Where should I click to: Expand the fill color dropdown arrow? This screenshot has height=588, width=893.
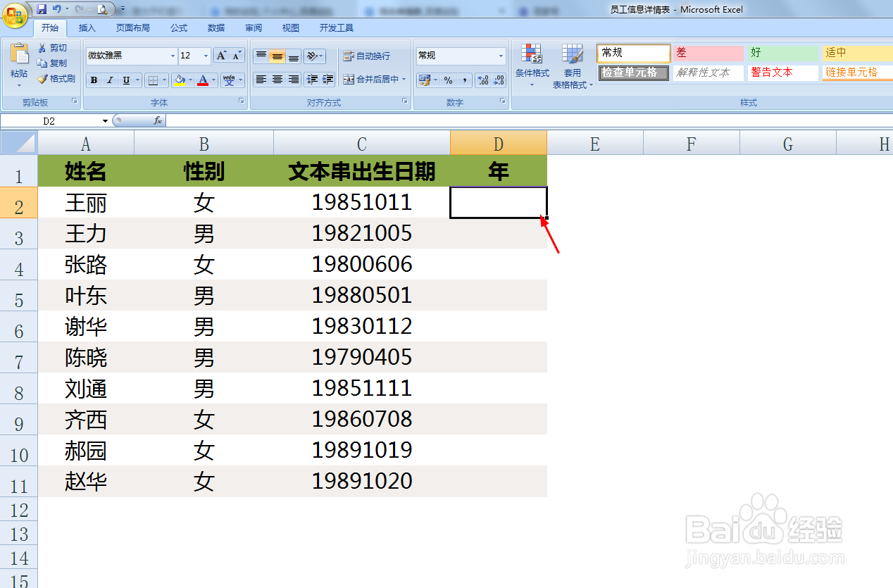click(191, 80)
